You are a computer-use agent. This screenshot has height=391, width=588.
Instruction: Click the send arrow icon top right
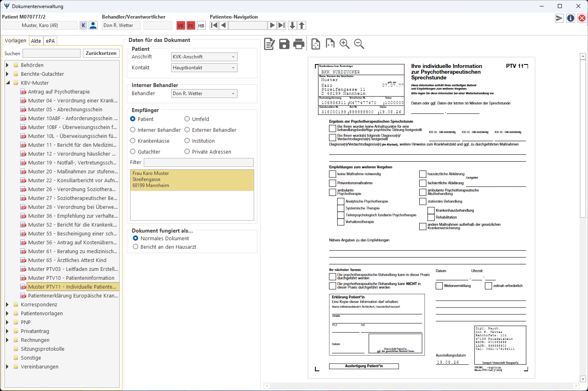click(x=559, y=18)
